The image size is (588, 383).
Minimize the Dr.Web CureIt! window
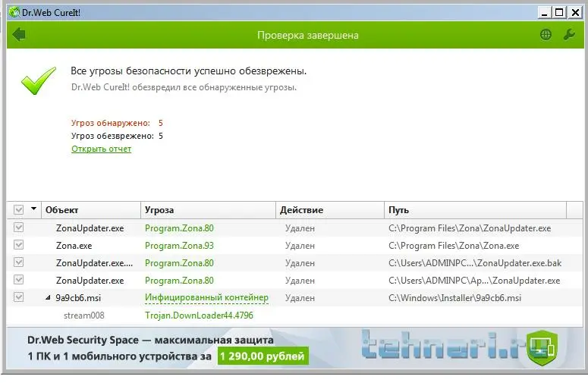click(x=545, y=12)
